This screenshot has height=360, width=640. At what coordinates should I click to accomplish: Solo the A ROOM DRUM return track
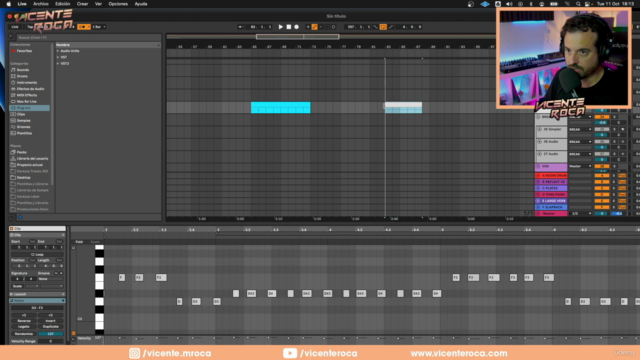[x=613, y=176]
